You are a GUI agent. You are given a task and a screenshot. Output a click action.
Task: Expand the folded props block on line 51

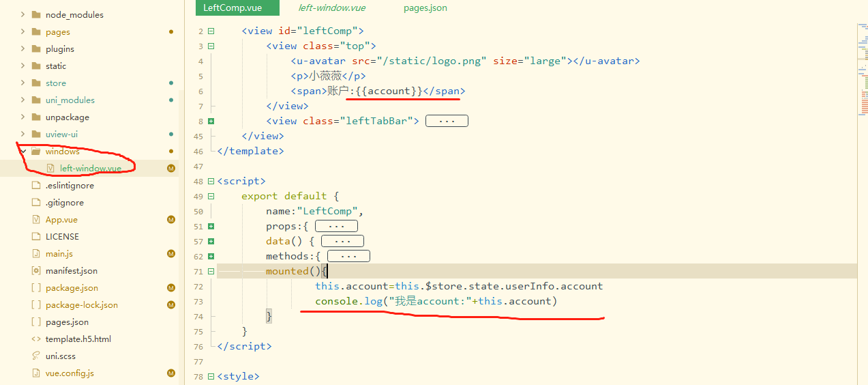click(x=211, y=226)
